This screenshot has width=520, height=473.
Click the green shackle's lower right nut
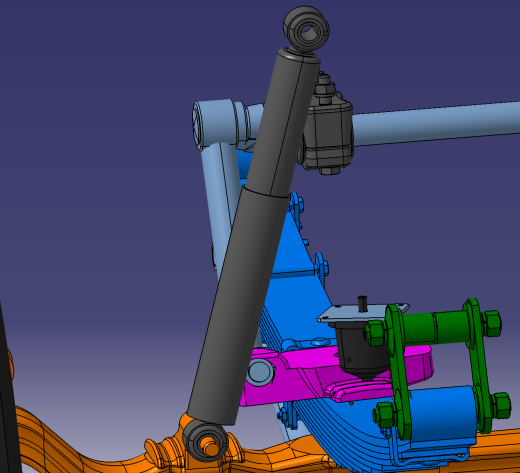(x=501, y=406)
